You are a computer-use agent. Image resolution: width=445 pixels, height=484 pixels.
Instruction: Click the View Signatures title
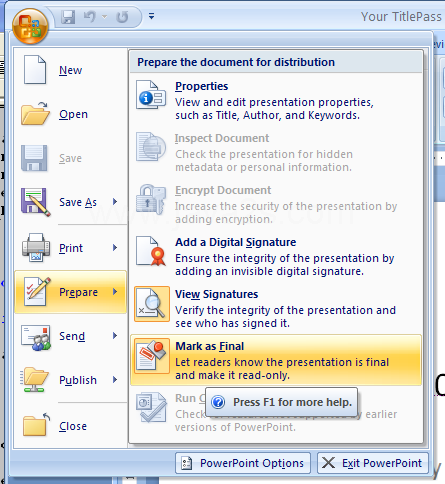217,294
